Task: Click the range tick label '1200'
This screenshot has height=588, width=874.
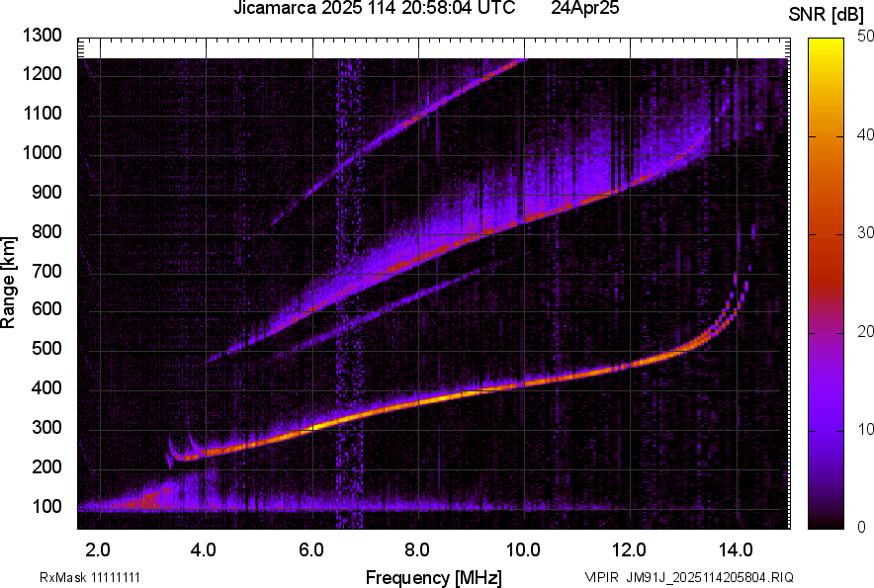Action: pyautogui.click(x=42, y=73)
